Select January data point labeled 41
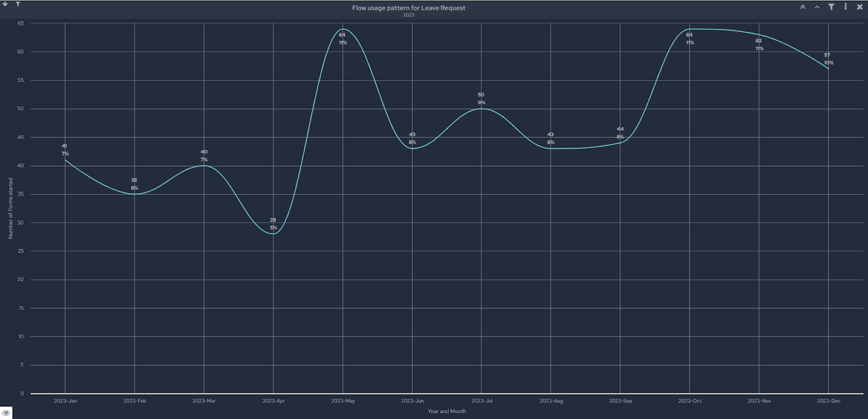Viewport: 868px width, 419px height. (65, 160)
